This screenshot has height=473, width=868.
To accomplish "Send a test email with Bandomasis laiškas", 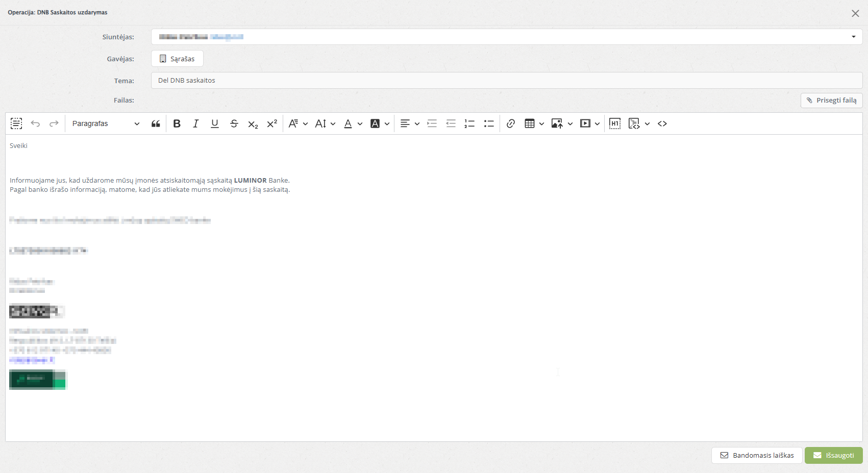I will [757, 455].
